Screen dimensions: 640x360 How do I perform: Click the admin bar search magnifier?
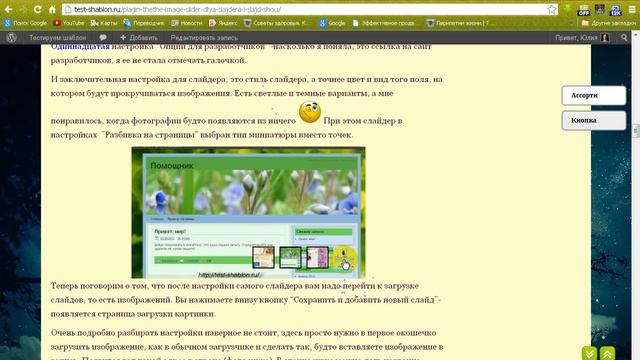[x=624, y=38]
